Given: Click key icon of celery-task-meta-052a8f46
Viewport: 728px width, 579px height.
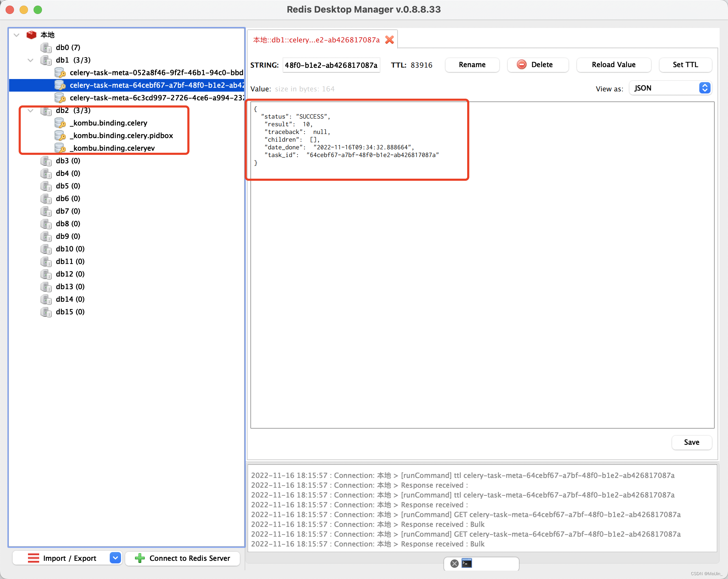Looking at the screenshot, I should pyautogui.click(x=60, y=72).
